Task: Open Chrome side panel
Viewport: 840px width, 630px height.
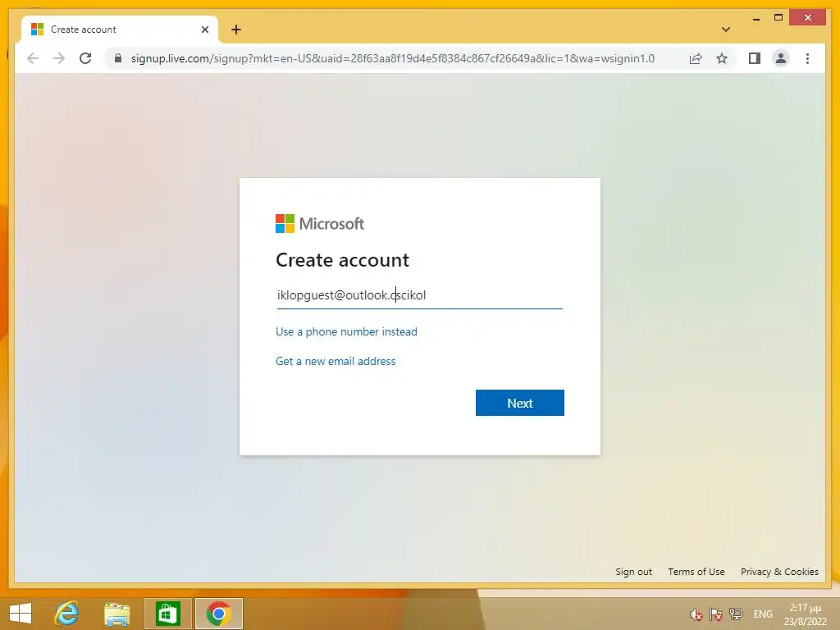Action: (755, 58)
